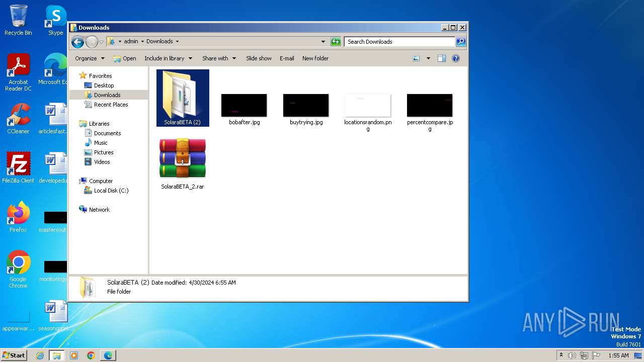
Task: Open the recent pages dropdown arrow
Action: 102,42
